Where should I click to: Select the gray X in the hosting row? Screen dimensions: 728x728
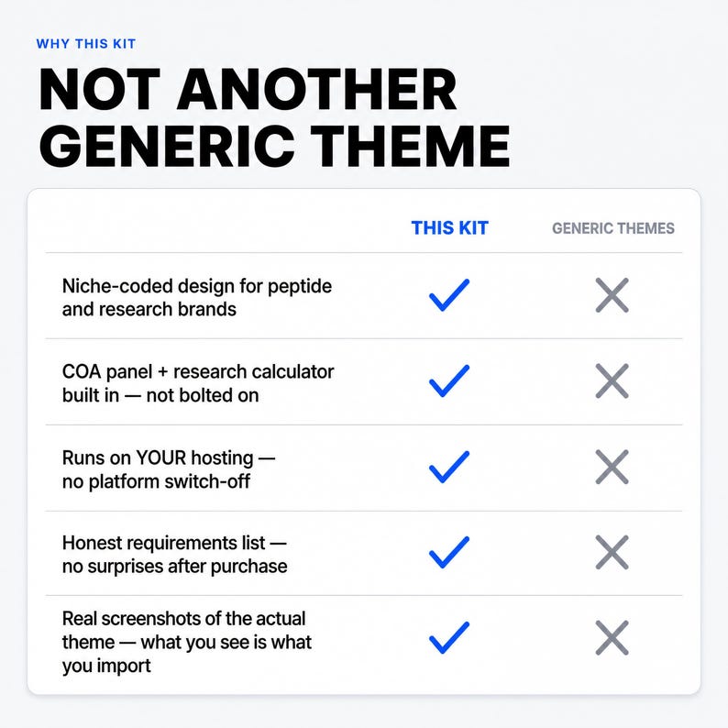click(612, 467)
